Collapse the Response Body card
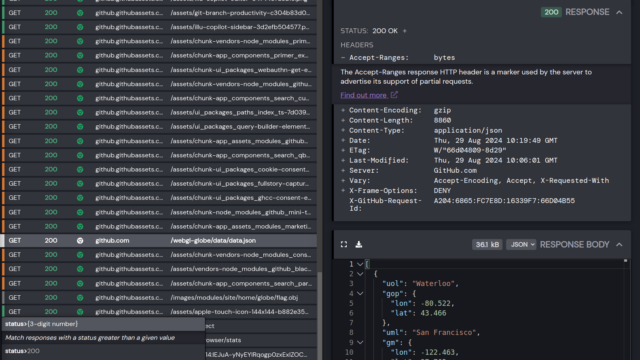This screenshot has width=640, height=360. pos(619,244)
